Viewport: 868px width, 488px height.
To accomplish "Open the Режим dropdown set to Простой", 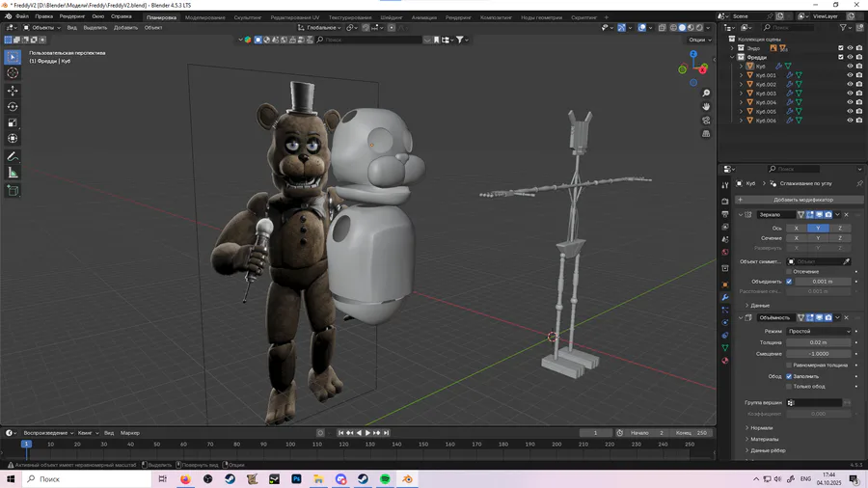I will tap(819, 331).
